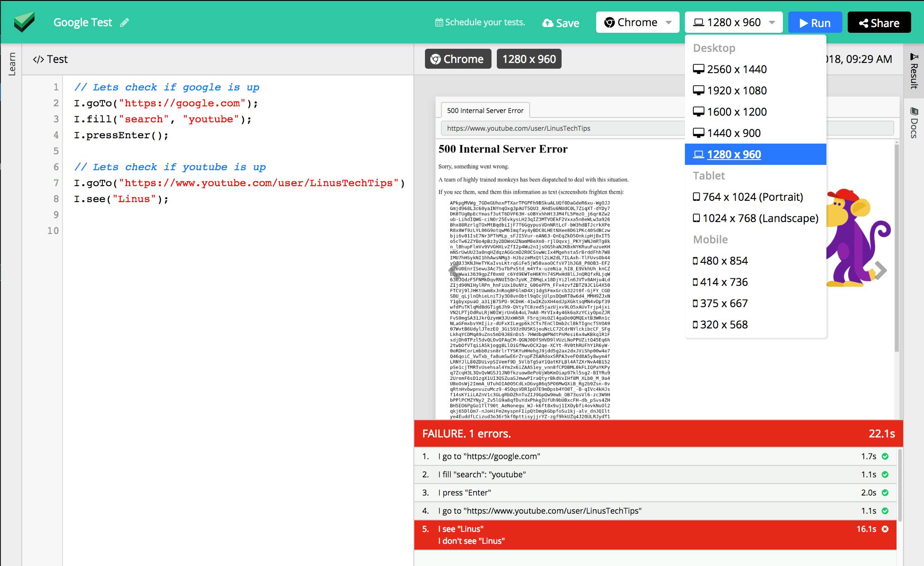Save the test
Image resolution: width=924 pixels, height=566 pixels.
(561, 23)
